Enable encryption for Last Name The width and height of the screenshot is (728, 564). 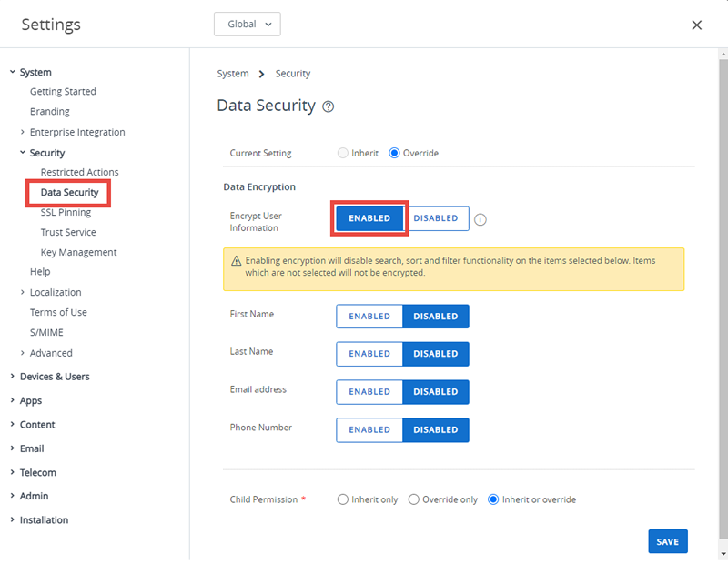(369, 354)
